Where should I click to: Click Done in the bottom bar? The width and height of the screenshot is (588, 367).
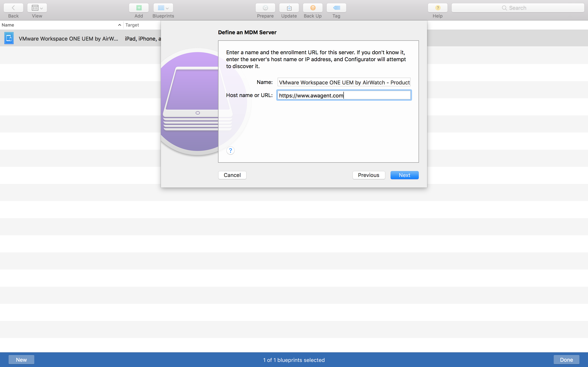[566, 360]
